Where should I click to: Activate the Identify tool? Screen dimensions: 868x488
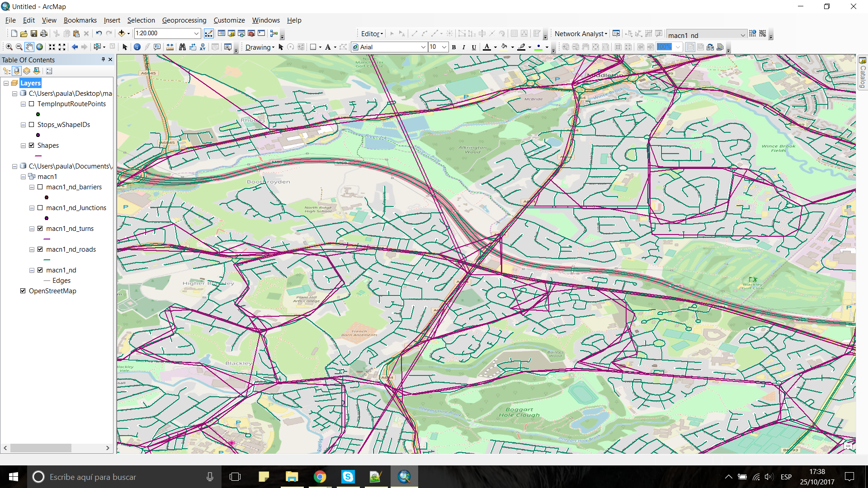coord(137,47)
